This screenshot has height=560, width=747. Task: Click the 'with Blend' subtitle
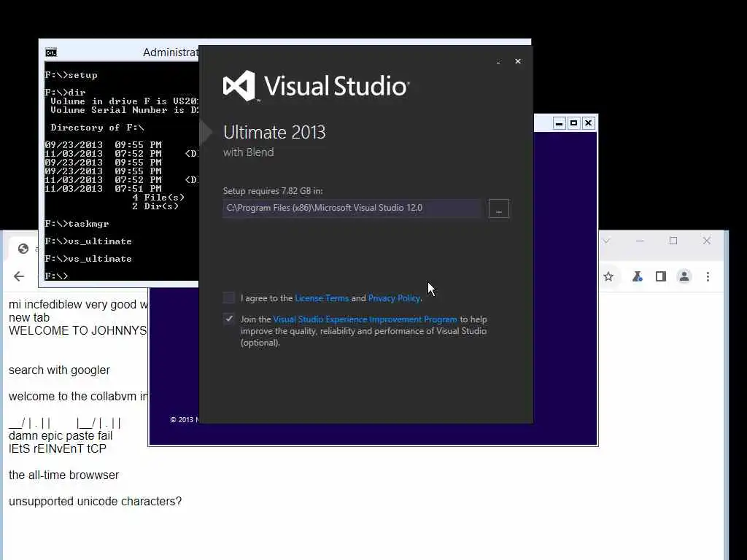[249, 152]
